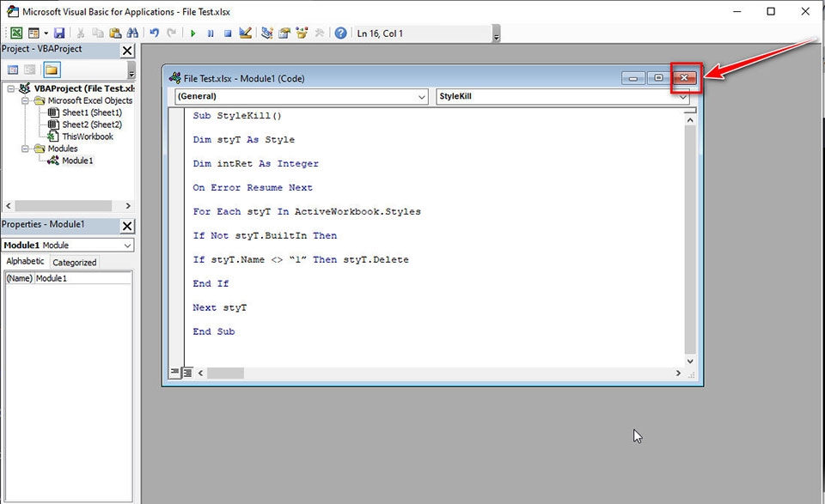The width and height of the screenshot is (825, 504).
Task: Click code window horizontal scroll left arrow
Action: 200,373
